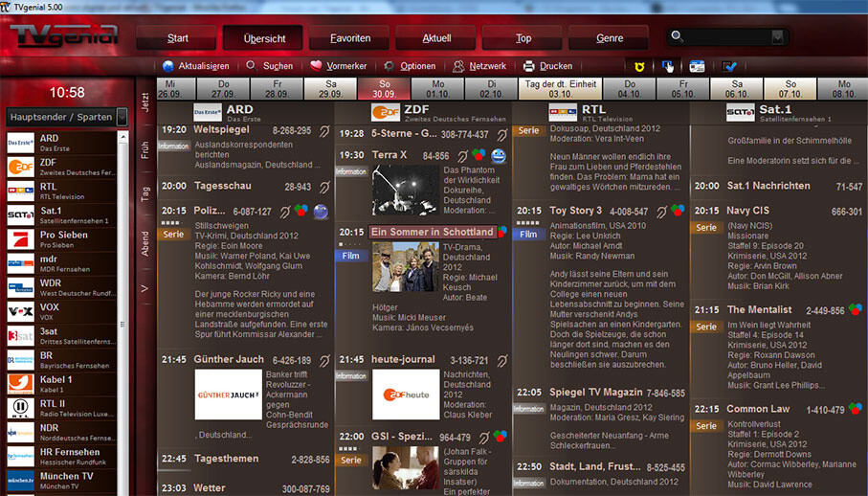Click the ARD logo in column header
Viewport: 868px width, 496px height.
(208, 112)
